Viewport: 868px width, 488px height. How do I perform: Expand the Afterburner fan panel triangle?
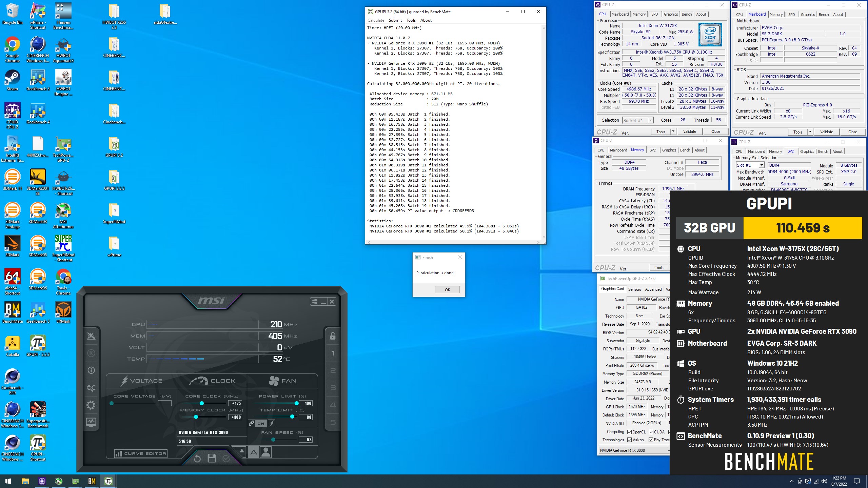[x=241, y=451]
